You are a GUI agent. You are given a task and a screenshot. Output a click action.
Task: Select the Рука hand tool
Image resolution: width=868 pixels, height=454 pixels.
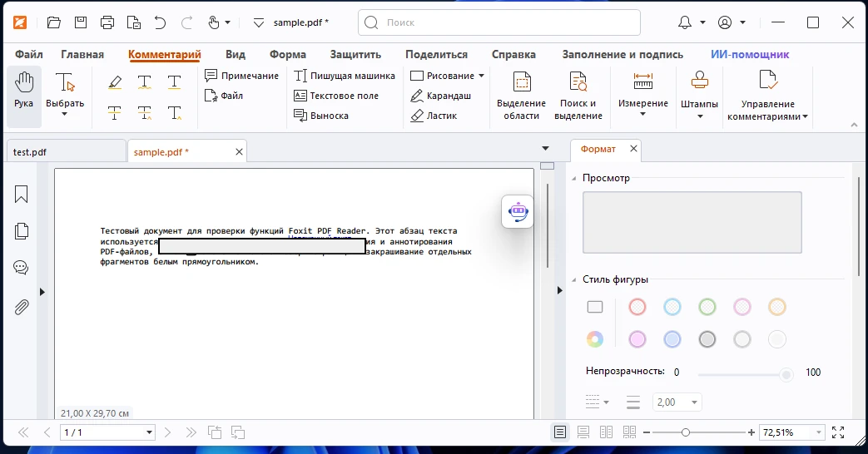[x=24, y=96]
